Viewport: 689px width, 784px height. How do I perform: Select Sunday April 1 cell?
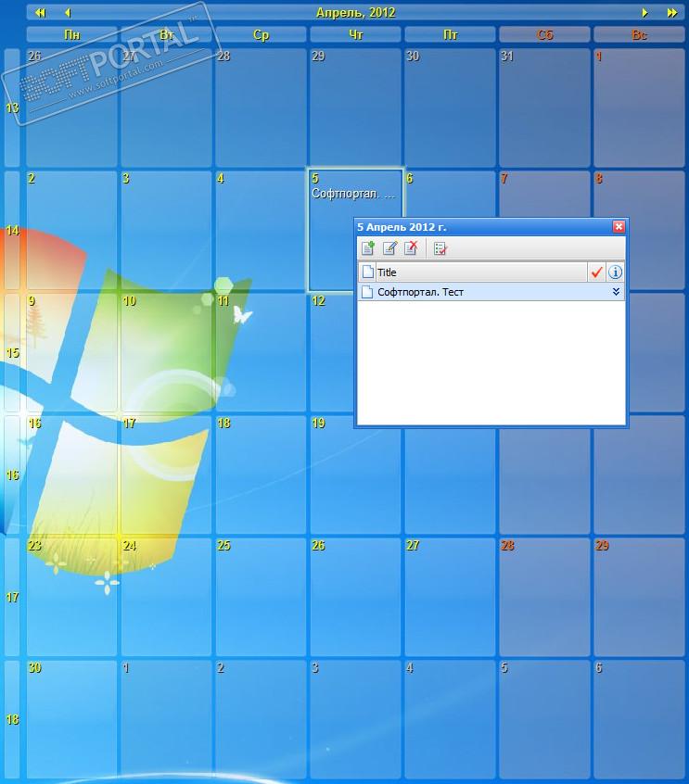(x=639, y=107)
